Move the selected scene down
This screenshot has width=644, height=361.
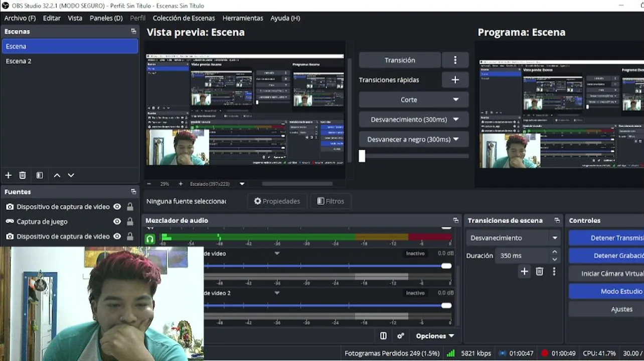point(71,175)
